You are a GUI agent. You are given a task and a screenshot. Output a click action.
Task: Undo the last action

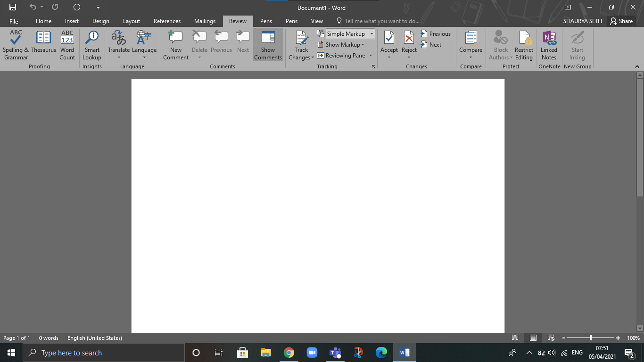pos(33,7)
